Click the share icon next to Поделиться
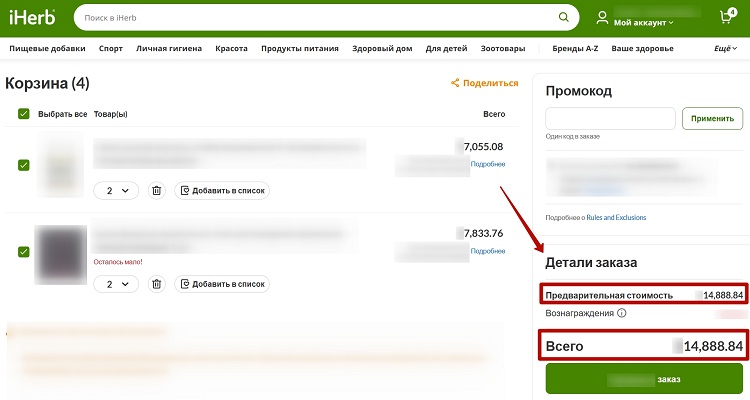Image resolution: width=750 pixels, height=400 pixels. (455, 83)
